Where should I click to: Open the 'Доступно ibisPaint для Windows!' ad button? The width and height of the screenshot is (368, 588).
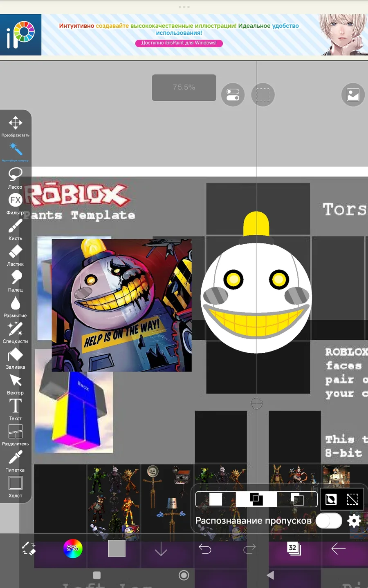[179, 43]
